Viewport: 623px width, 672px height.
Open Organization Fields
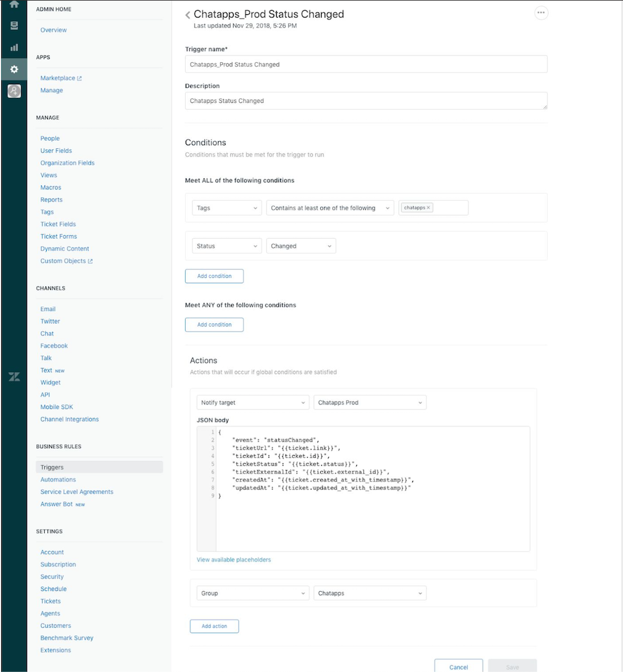click(67, 163)
